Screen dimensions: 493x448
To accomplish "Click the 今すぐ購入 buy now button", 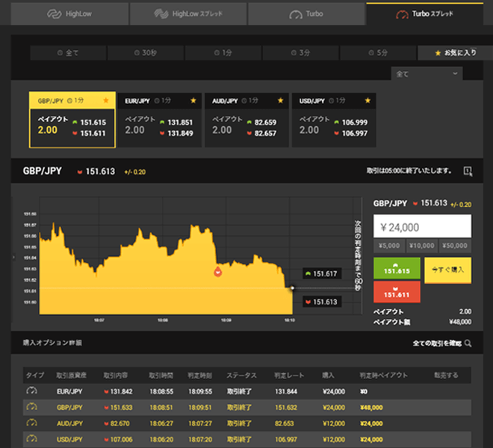I will (447, 270).
